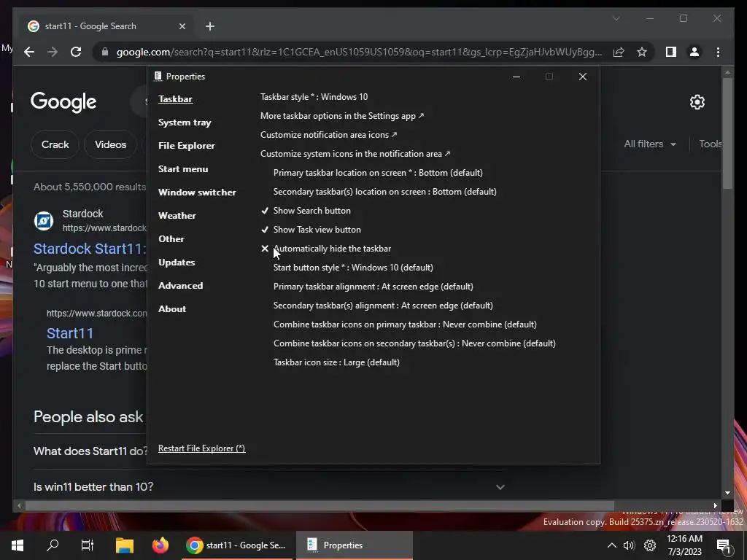
Task: Open Task View icon on taskbar
Action: tap(88, 545)
